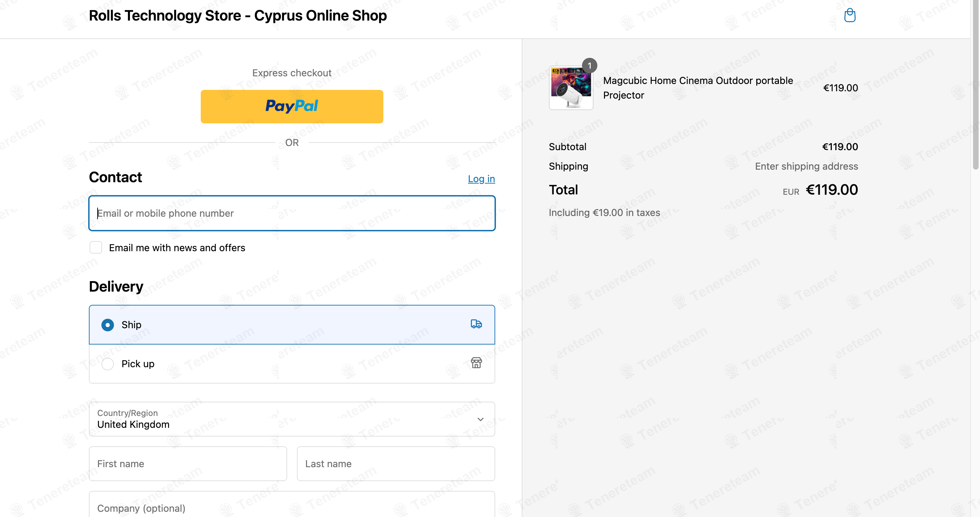
Task: Click the PayPal logo in express checkout
Action: (292, 106)
